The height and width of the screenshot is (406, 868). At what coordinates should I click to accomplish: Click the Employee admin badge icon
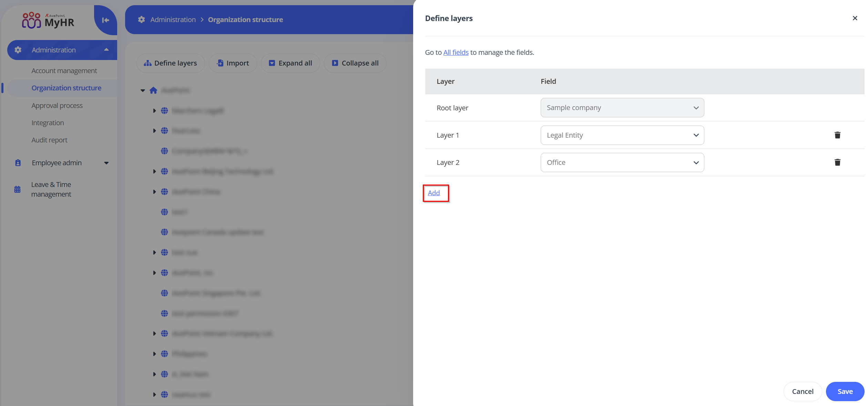click(x=18, y=163)
